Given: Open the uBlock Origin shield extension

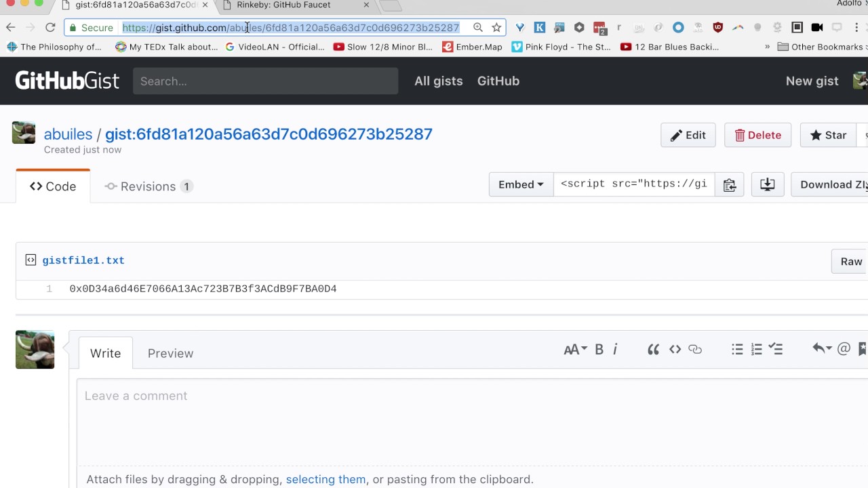Looking at the screenshot, I should 718,27.
